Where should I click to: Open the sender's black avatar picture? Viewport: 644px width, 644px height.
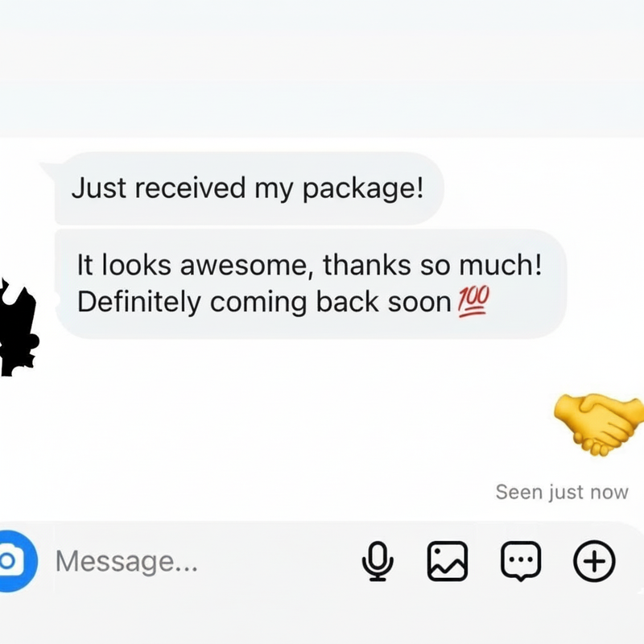(19, 327)
